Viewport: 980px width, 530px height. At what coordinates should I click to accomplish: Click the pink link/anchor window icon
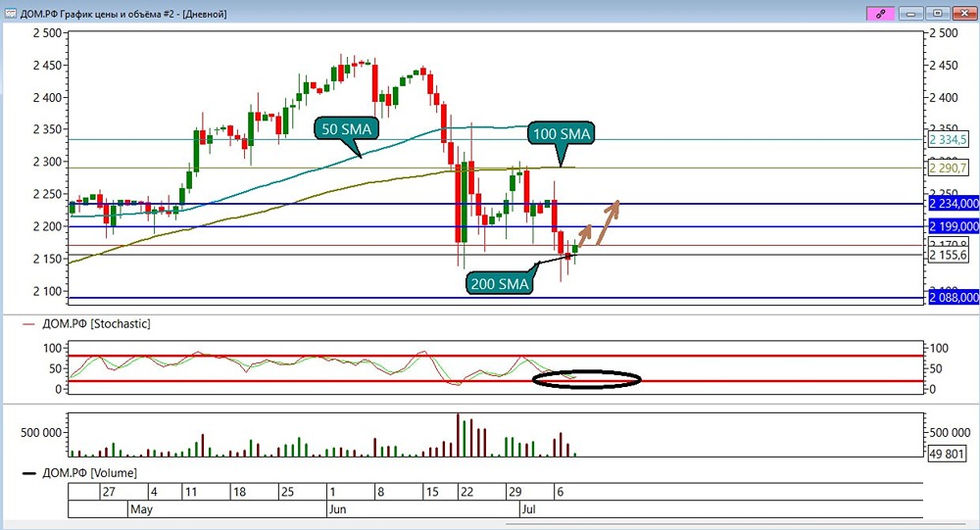pos(882,13)
